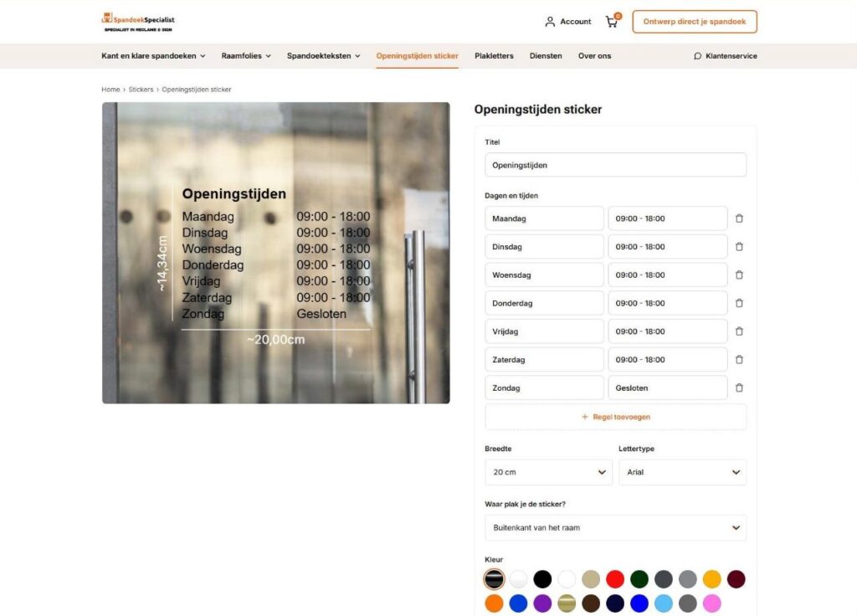Click the Titel input with Openingstijden
Image resolution: width=857 pixels, height=616 pixels.
coord(615,165)
